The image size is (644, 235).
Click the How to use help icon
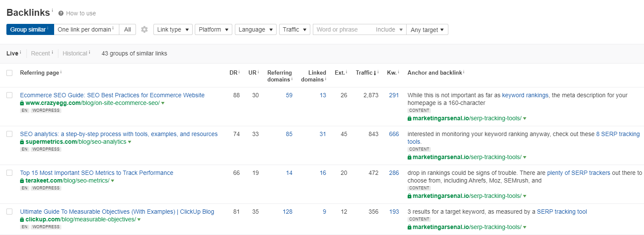(x=61, y=13)
